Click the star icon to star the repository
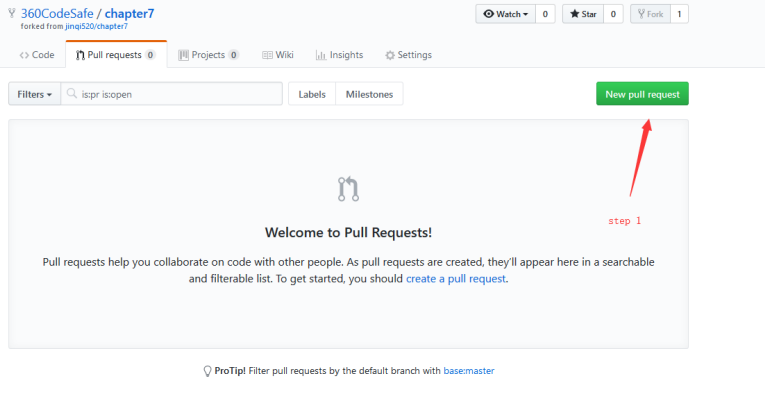765x401 pixels. [x=575, y=14]
